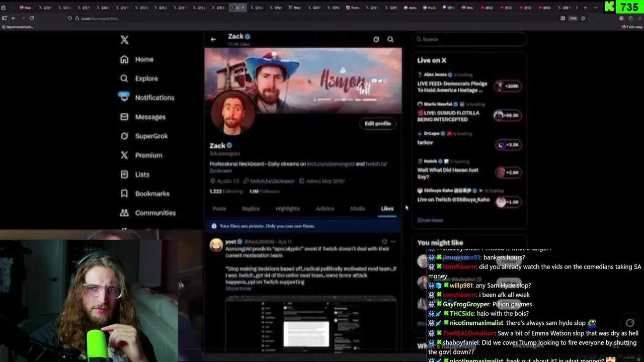This screenshot has height=362, width=644.
Task: Open SuperGrok from the sidebar
Action: pyautogui.click(x=144, y=136)
